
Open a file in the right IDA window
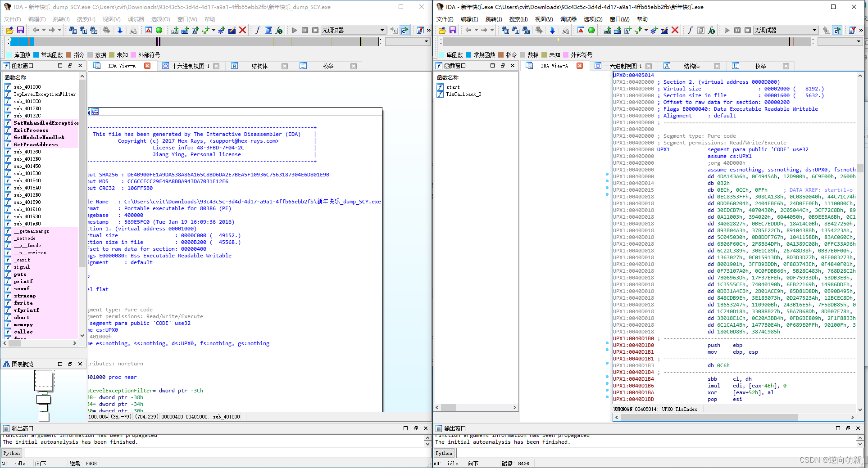click(442, 30)
